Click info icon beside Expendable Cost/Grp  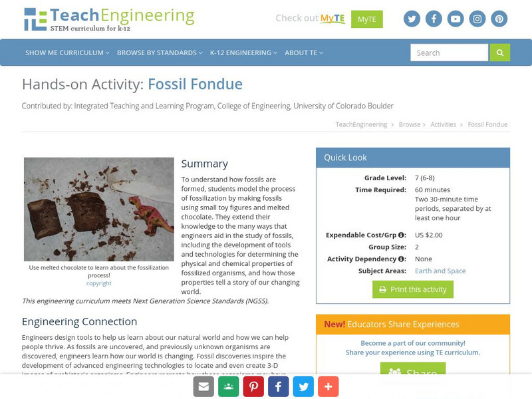402,235
